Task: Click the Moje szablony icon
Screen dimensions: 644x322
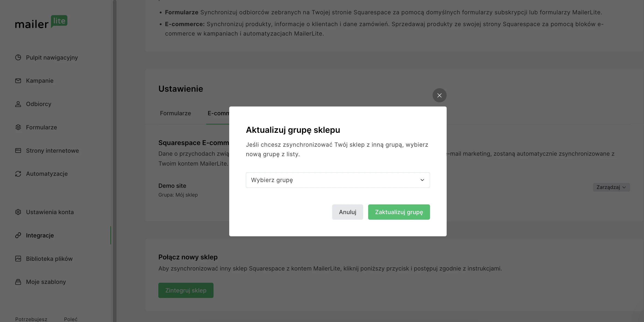Action: pyautogui.click(x=18, y=282)
